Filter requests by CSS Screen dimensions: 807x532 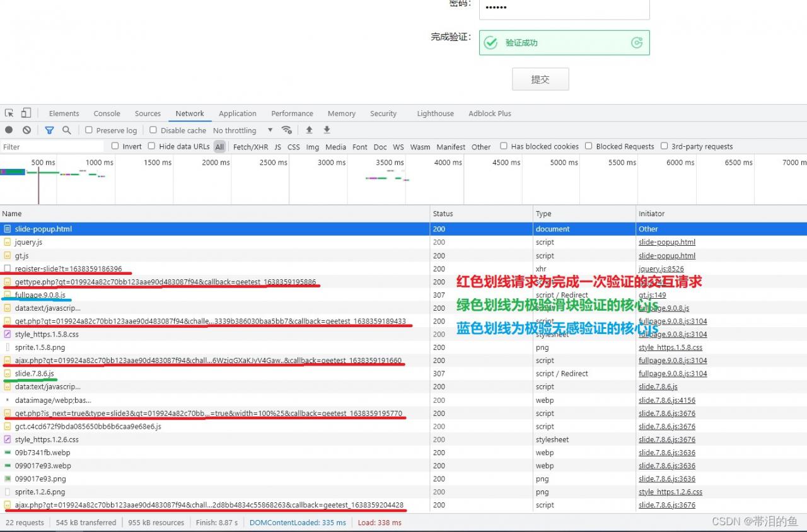(x=294, y=147)
